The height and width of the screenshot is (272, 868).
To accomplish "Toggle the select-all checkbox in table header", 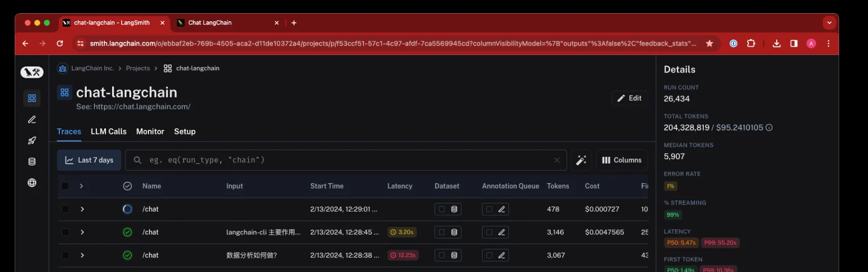I will click(x=65, y=186).
